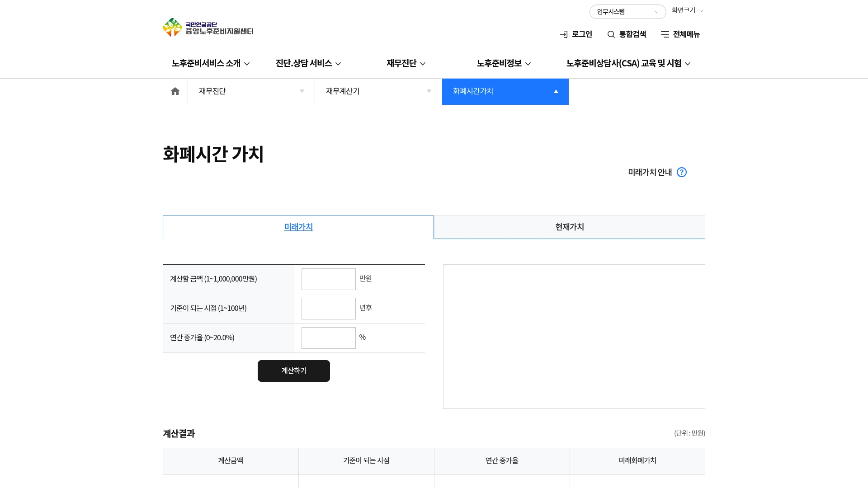Open 전체메뉴 hamburger menu

680,34
